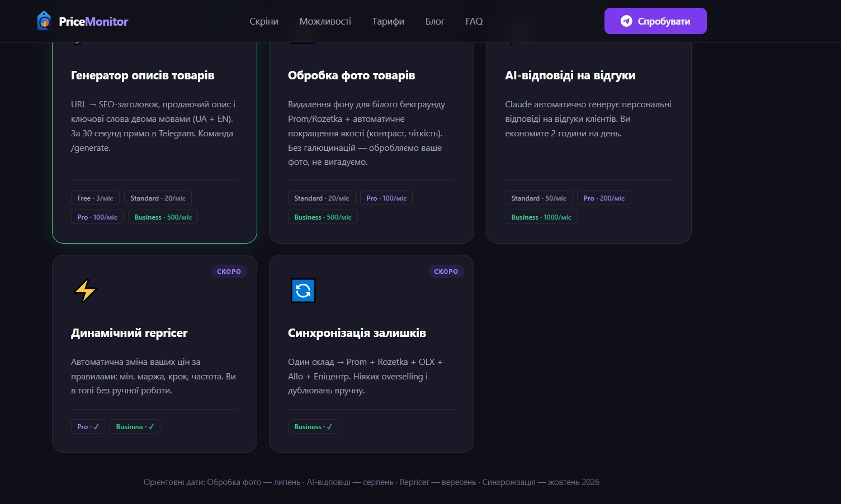The height and width of the screenshot is (504, 841).
Task: Click the Синхронізація залишків heading
Action: click(357, 333)
